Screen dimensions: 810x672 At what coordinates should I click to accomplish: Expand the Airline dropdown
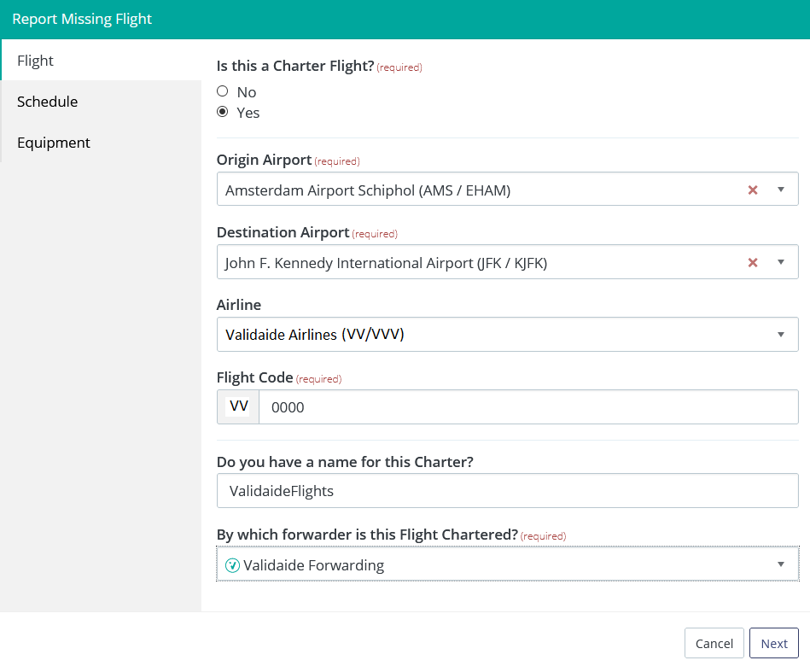(782, 334)
